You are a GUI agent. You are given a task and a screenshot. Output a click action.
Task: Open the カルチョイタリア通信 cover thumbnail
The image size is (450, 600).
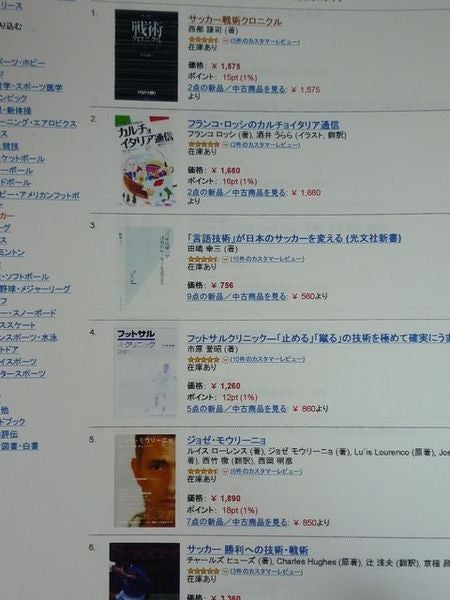tap(145, 161)
